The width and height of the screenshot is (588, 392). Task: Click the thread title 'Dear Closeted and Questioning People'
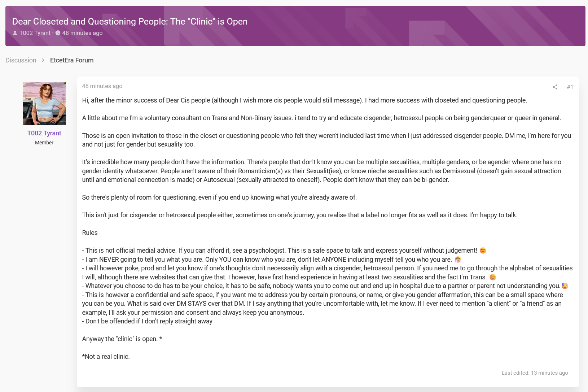click(x=130, y=21)
